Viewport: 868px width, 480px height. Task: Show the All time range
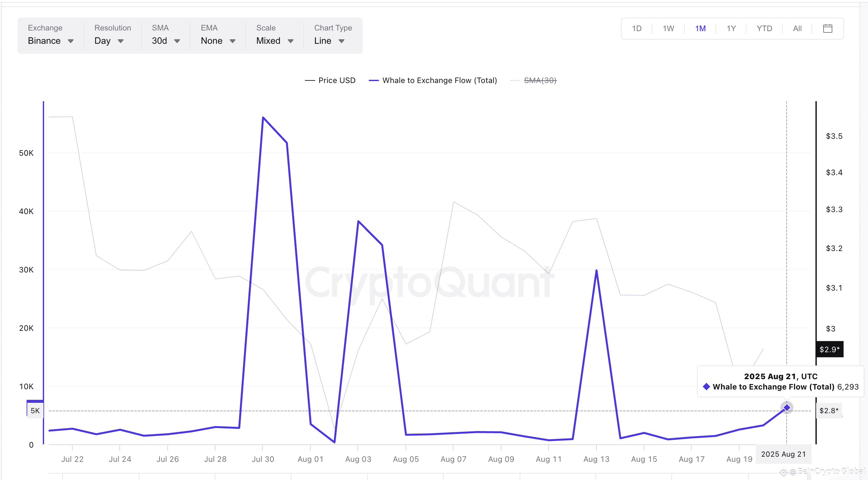tap(797, 29)
